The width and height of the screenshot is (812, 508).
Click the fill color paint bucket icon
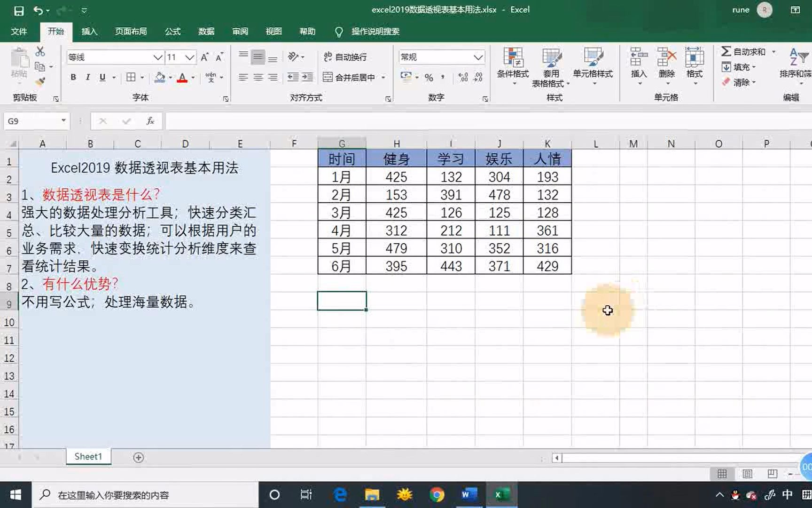coord(160,77)
